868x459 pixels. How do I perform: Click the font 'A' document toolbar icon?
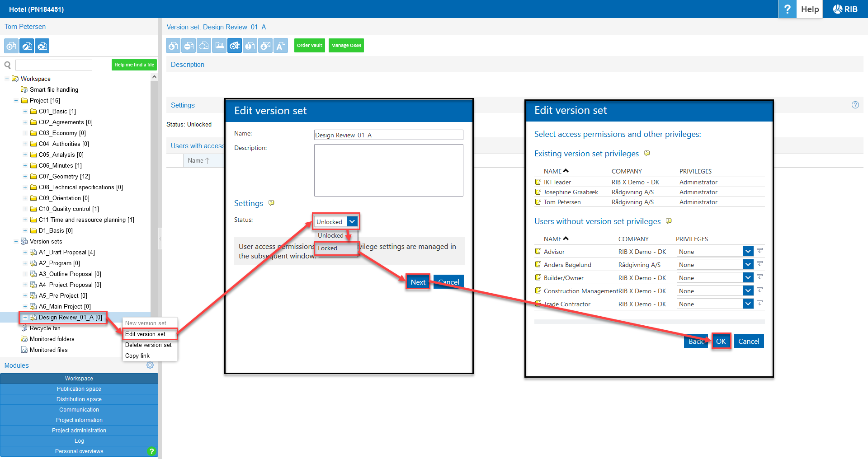(281, 46)
